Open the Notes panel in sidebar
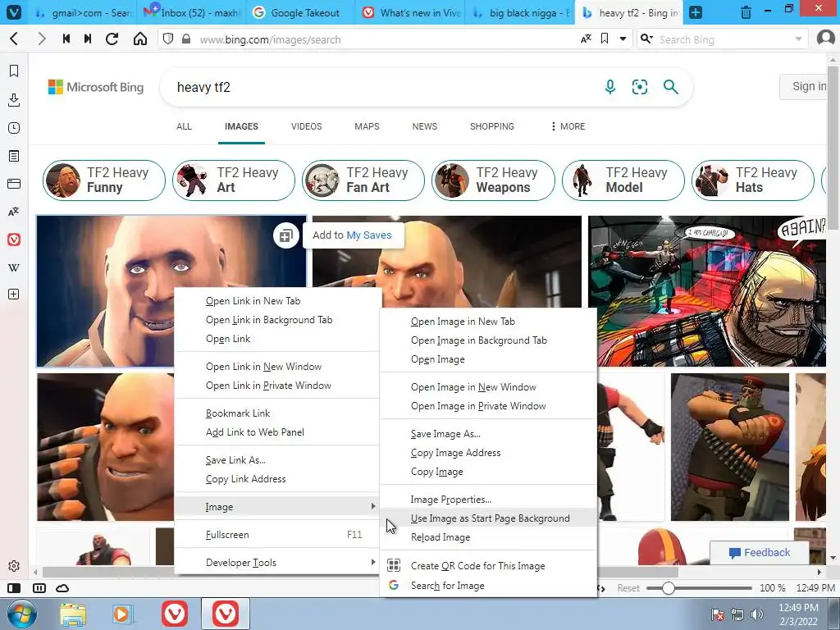 pos(14,156)
